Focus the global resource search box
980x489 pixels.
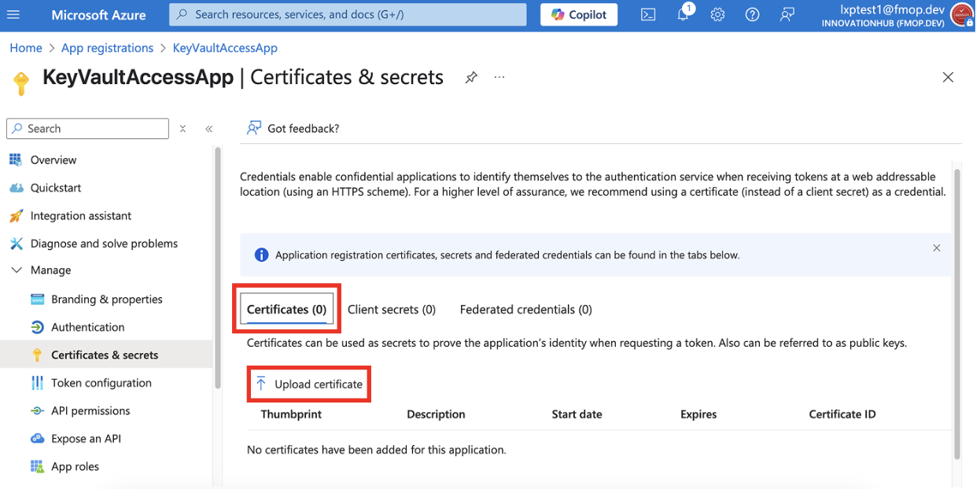point(348,14)
